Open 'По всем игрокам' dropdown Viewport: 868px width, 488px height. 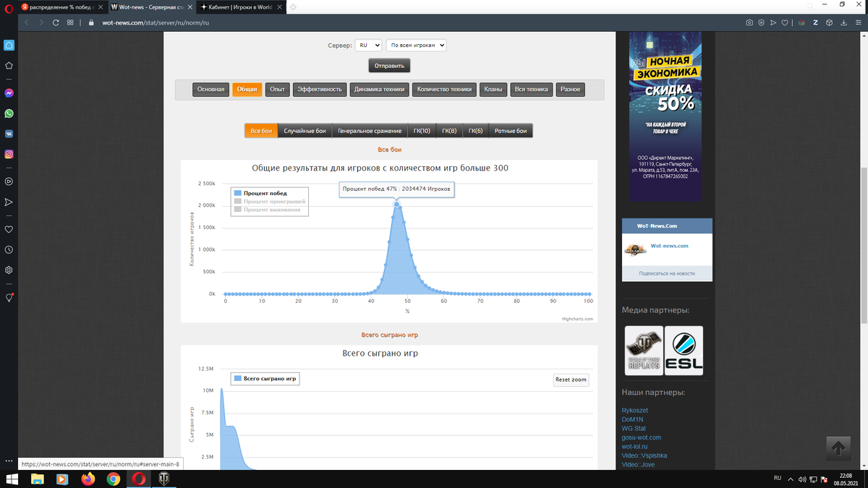[417, 45]
